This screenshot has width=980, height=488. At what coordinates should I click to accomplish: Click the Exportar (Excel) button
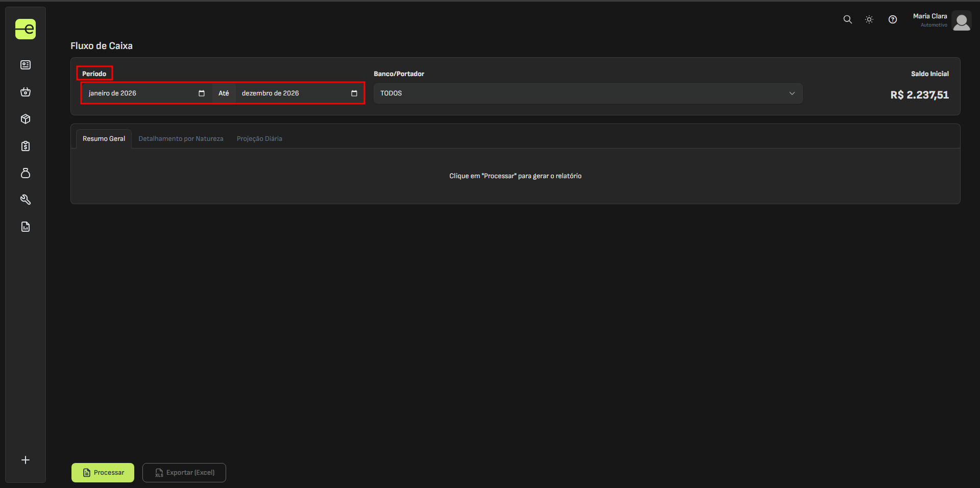184,473
